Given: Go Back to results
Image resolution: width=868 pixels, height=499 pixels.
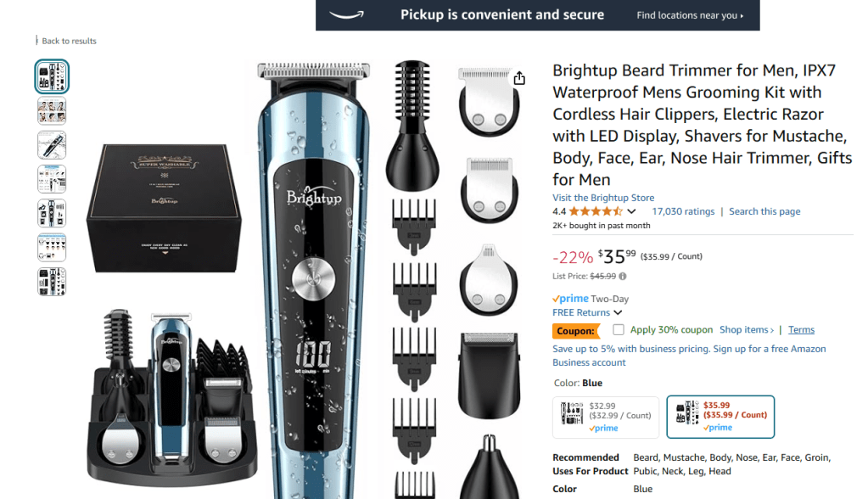Looking at the screenshot, I should (69, 41).
